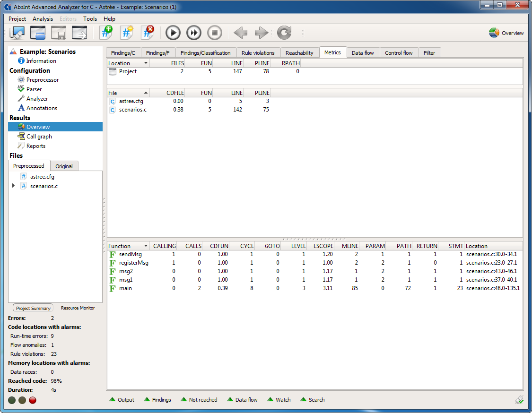
Task: Click the Project row icon in metrics
Action: tap(112, 71)
